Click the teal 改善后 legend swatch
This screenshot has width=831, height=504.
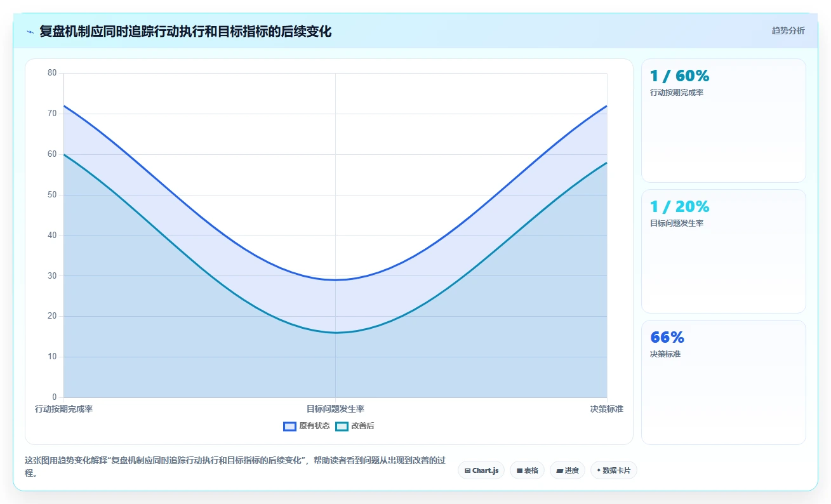[342, 427]
